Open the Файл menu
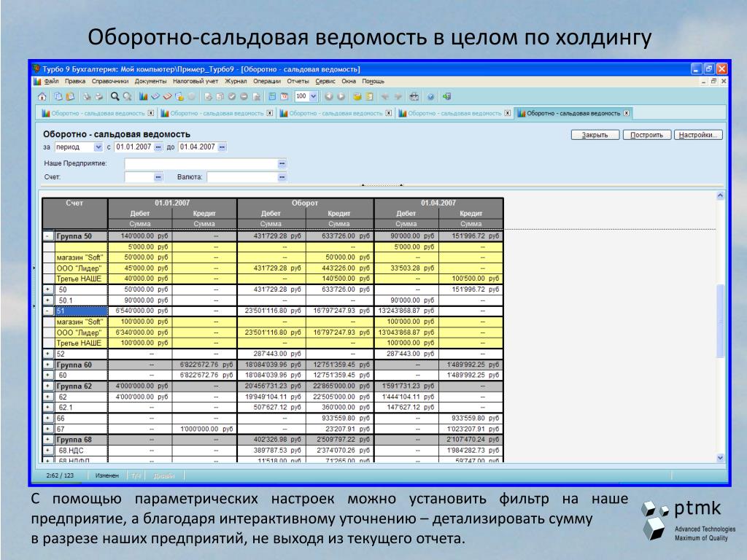The width and height of the screenshot is (747, 560). click(52, 82)
